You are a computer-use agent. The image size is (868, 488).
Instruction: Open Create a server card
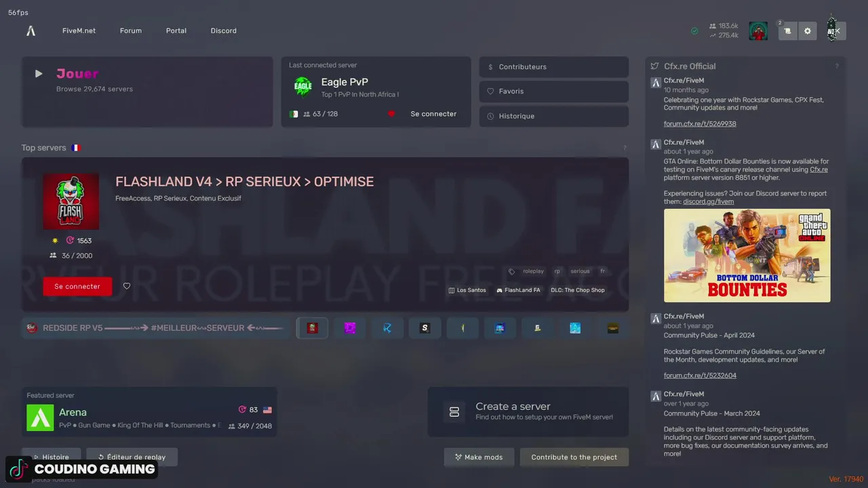tap(528, 411)
